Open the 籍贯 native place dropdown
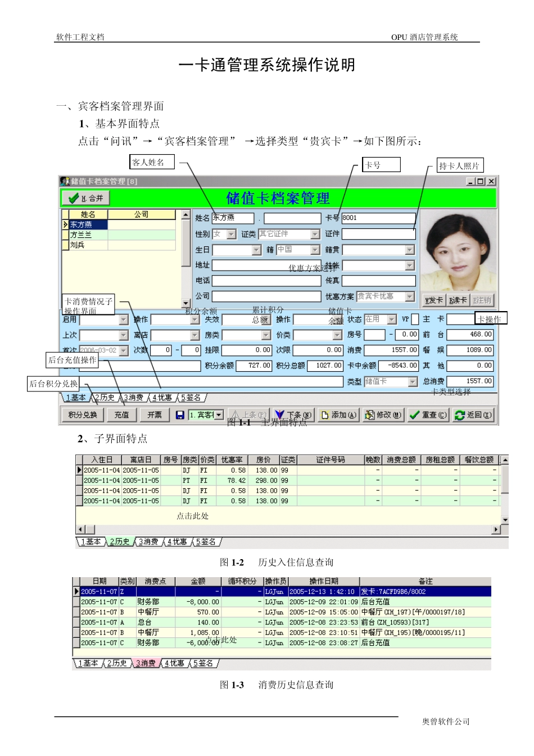Viewport: 534px width, 756px height. coord(410,250)
